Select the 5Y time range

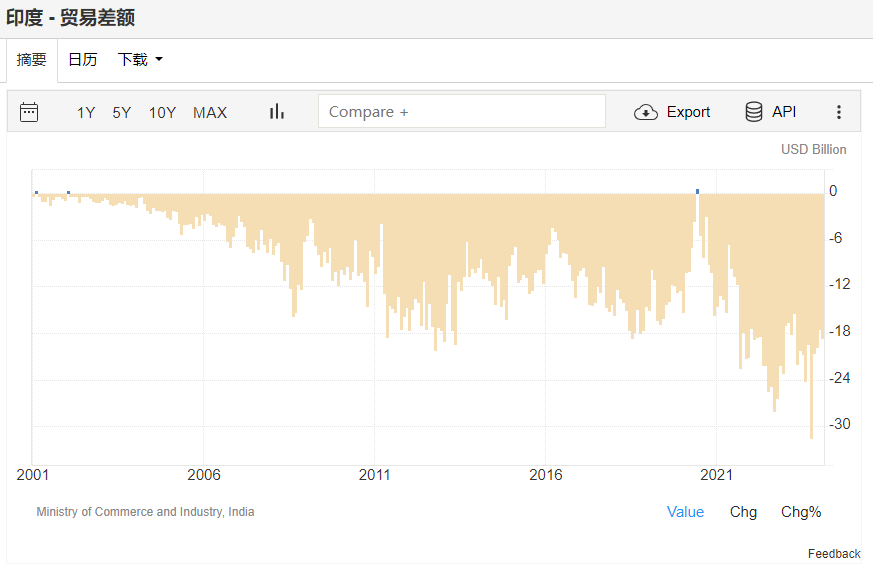pos(122,112)
